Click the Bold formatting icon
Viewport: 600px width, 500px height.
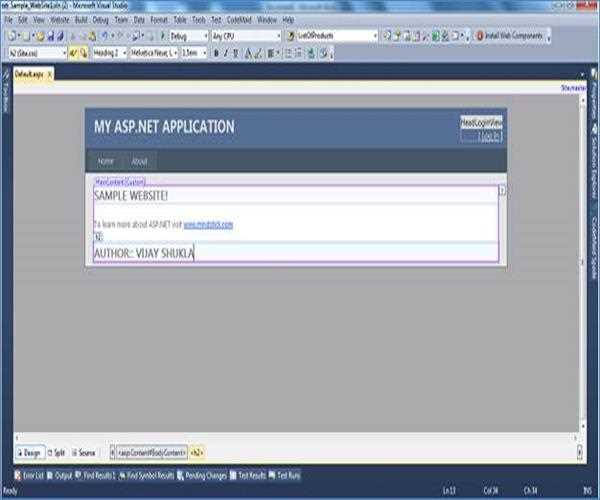[215, 52]
